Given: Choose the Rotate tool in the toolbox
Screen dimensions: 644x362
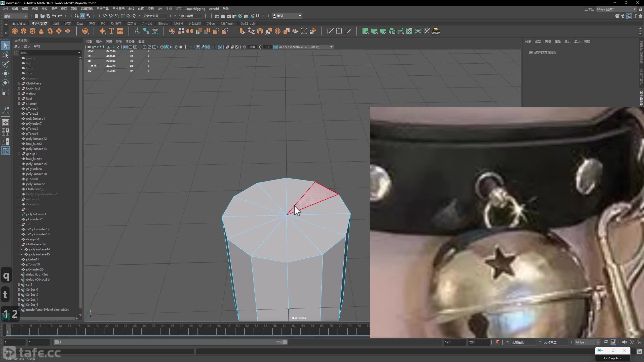Looking at the screenshot, I should pyautogui.click(x=6, y=83).
